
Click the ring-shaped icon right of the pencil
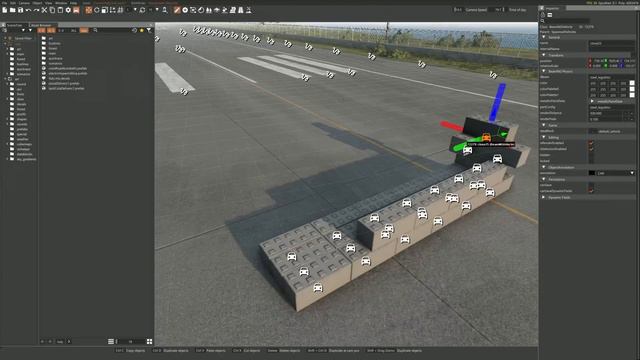pos(185,10)
